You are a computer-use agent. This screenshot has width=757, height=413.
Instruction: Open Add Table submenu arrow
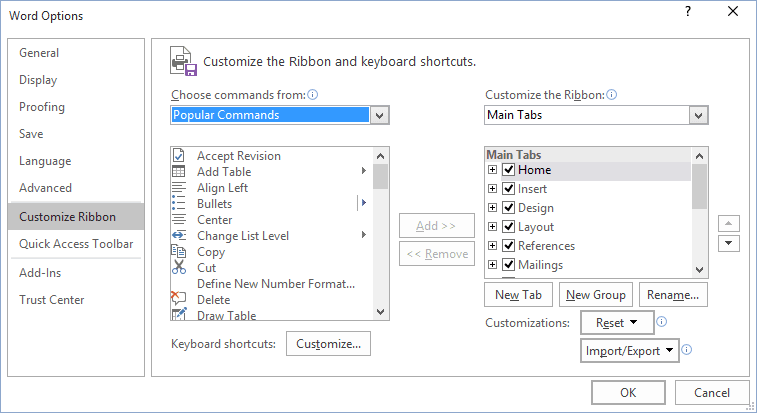click(x=364, y=171)
